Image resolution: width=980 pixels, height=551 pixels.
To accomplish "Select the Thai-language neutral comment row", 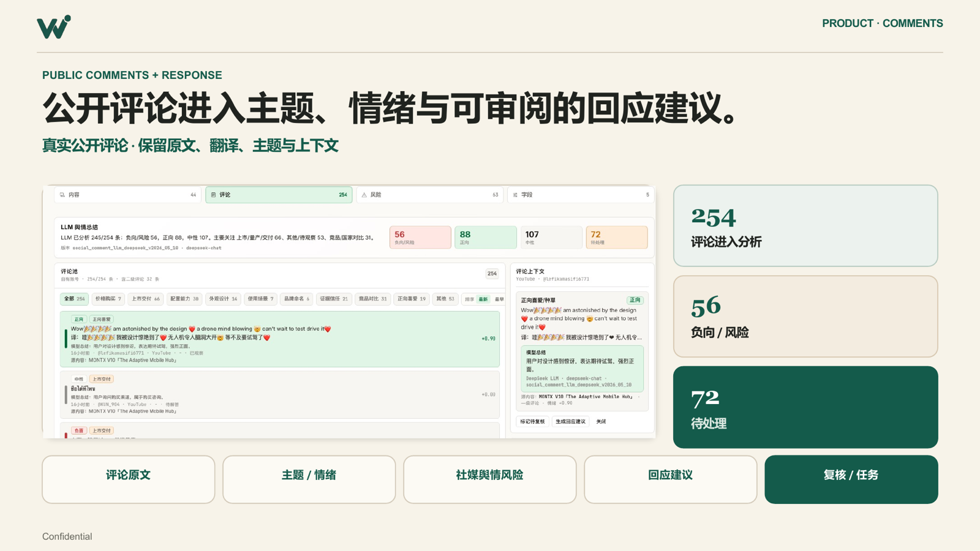I will point(280,395).
